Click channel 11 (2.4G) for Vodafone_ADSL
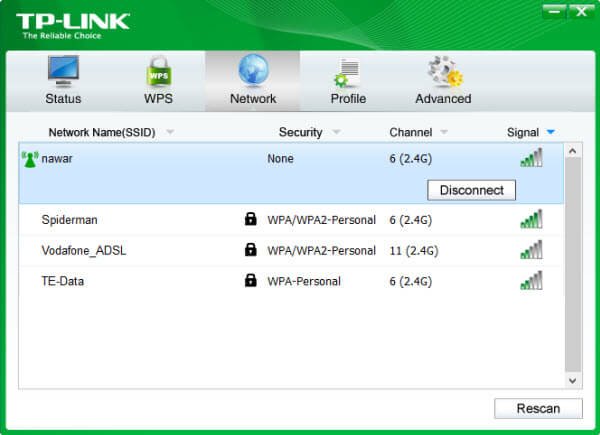The image size is (600, 435). 414,250
